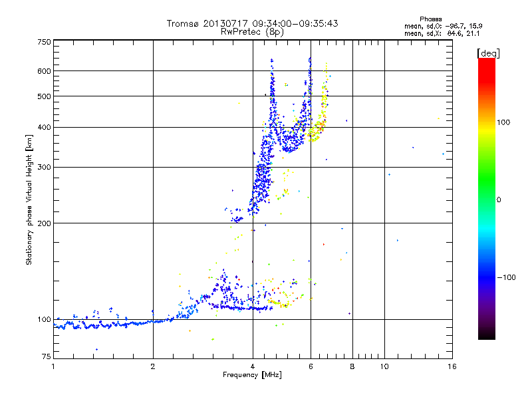Click the colorbar tick label '100'
The width and height of the screenshot is (532, 399).
(503, 122)
